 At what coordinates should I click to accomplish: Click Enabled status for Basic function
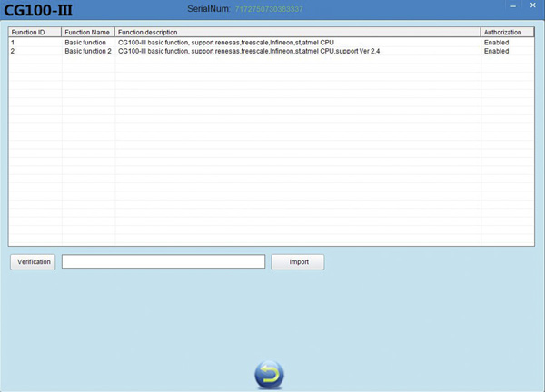[496, 43]
